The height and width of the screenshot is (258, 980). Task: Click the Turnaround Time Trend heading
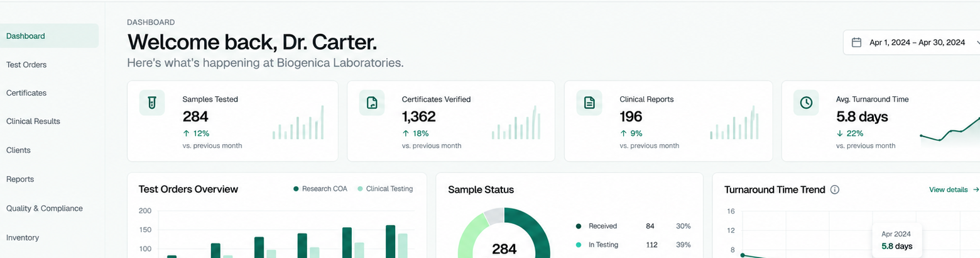coord(775,189)
